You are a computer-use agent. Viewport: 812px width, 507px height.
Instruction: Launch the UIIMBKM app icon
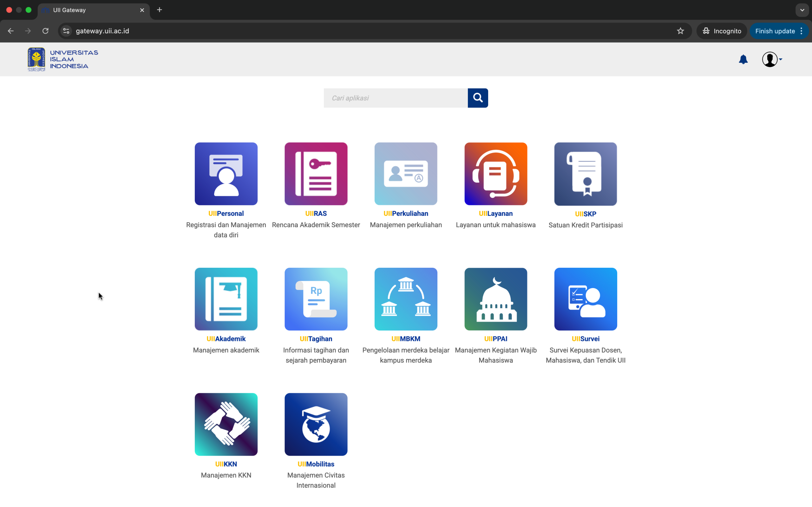click(x=406, y=299)
